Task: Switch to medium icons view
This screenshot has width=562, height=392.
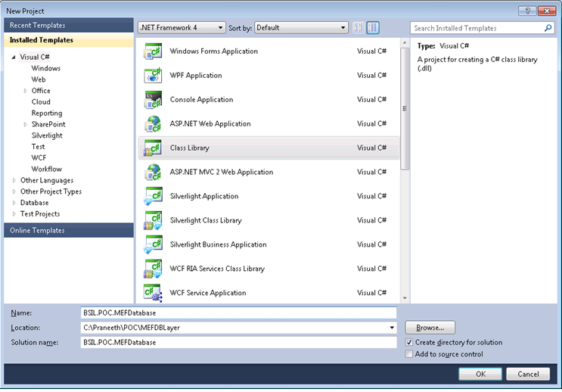Action: pyautogui.click(x=373, y=27)
